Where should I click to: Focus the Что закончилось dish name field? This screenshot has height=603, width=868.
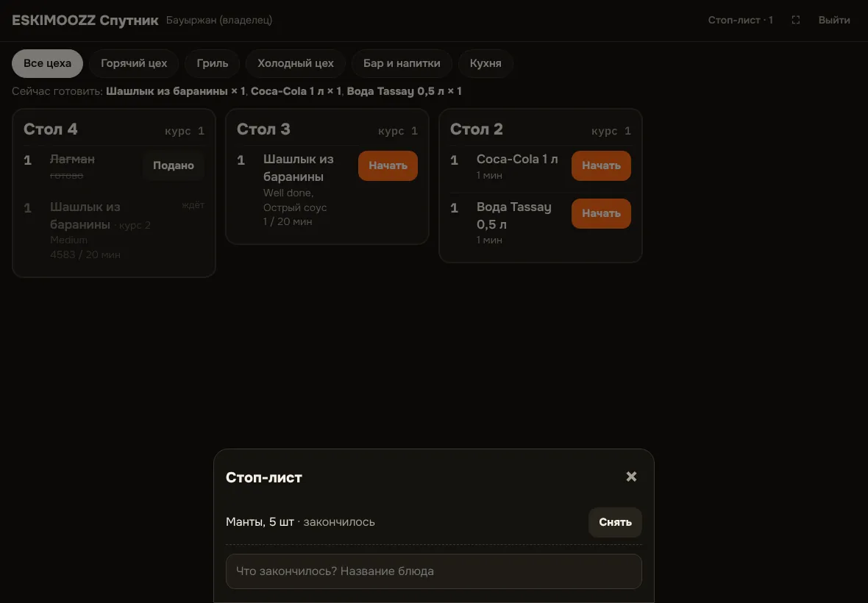coord(433,571)
